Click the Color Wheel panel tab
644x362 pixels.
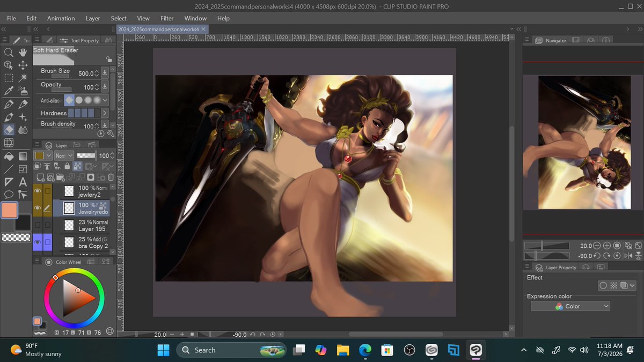pos(63,262)
